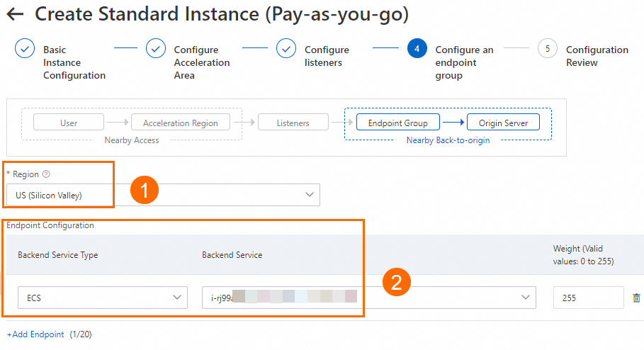
Task: Click the Weight input field showing 255
Action: [588, 298]
